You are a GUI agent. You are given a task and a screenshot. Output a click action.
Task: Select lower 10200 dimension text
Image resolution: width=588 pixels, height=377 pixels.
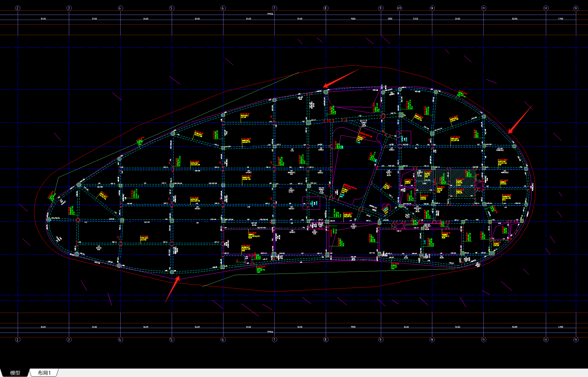click(x=515, y=327)
